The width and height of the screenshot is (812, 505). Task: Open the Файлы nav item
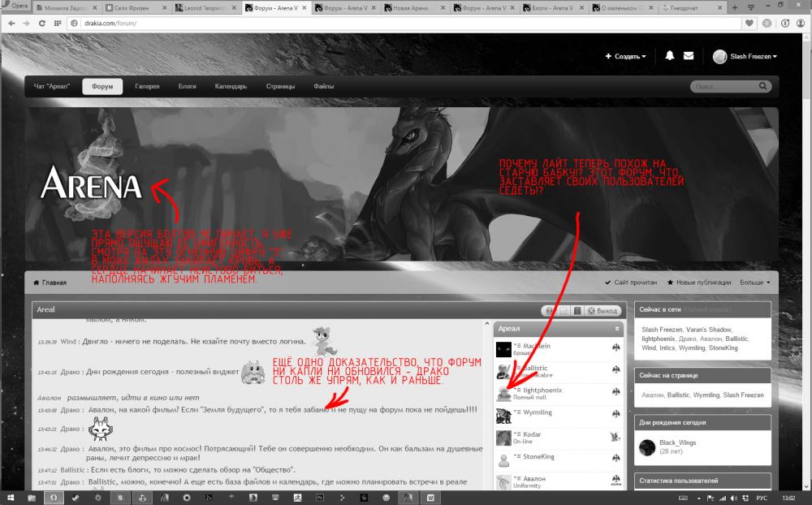click(323, 87)
